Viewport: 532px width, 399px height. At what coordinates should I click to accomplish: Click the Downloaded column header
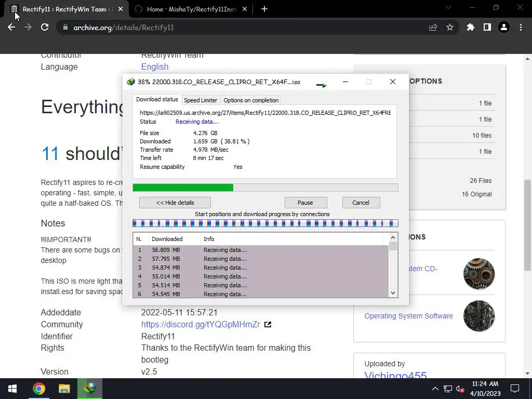(x=175, y=239)
